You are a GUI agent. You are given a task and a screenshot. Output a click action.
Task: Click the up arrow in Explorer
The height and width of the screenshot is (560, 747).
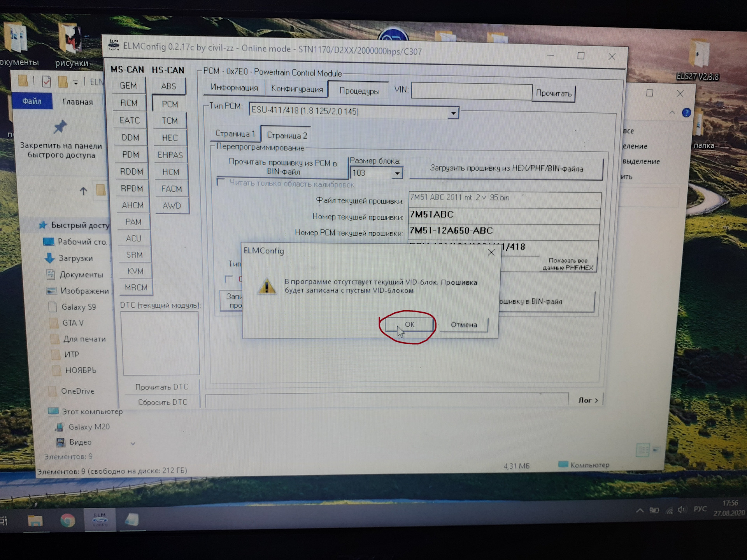83,191
